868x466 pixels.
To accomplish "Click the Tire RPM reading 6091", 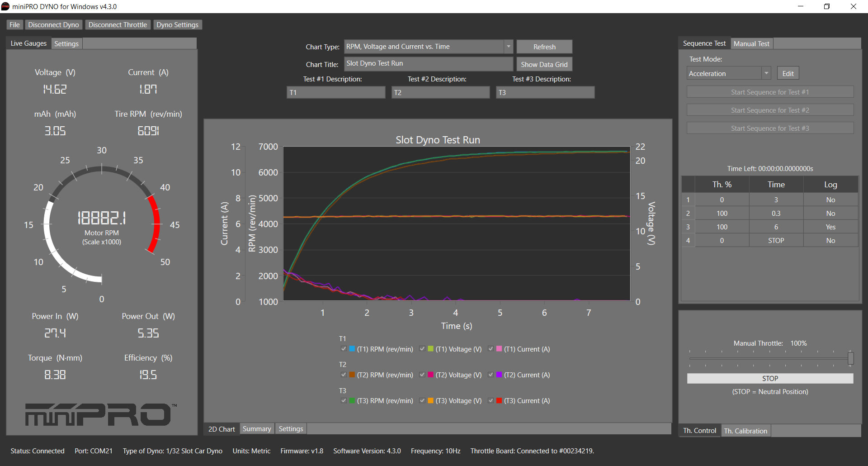I will (x=148, y=131).
